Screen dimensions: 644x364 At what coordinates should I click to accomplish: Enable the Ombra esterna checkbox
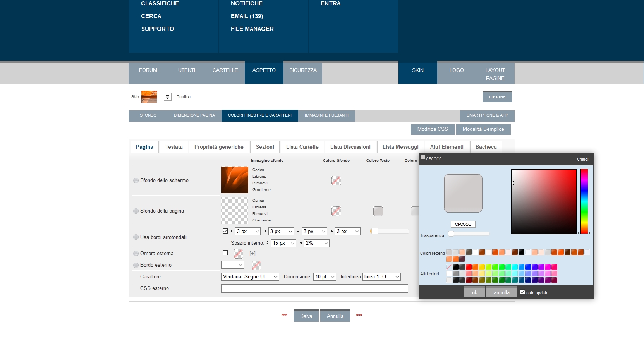[x=225, y=253]
